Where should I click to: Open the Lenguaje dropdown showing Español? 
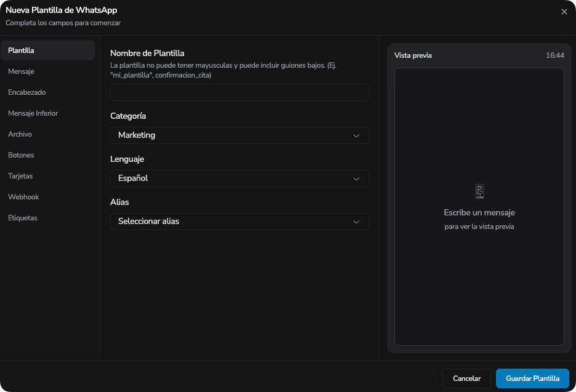pyautogui.click(x=239, y=178)
